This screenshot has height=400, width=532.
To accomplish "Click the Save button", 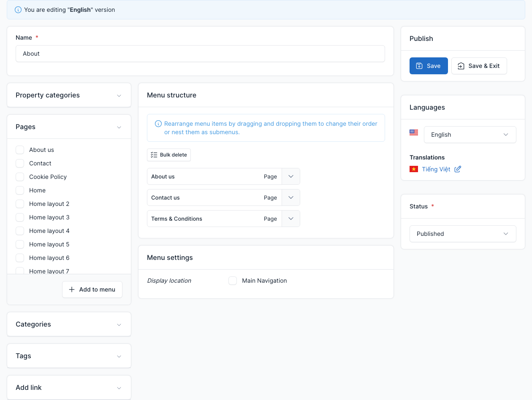I will tap(429, 66).
